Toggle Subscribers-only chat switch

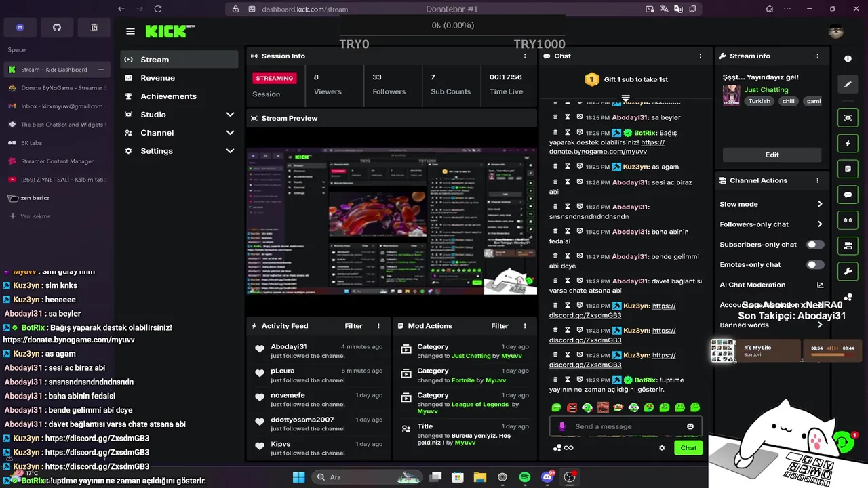click(x=814, y=245)
